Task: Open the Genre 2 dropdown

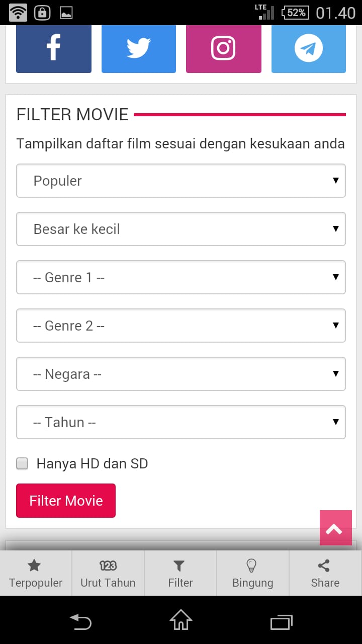Action: click(181, 326)
